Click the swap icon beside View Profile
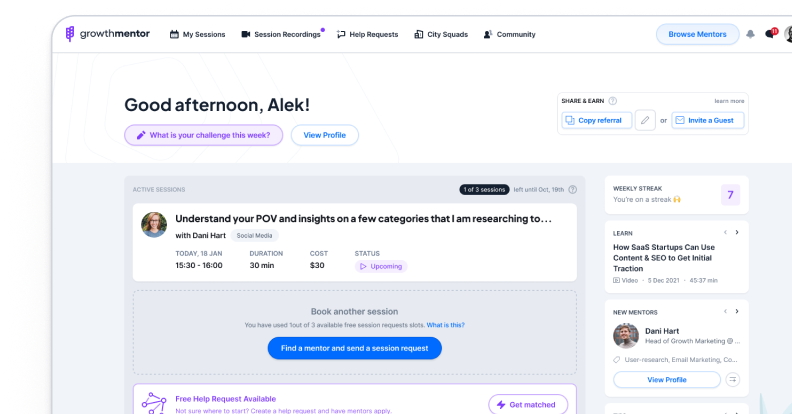The height and width of the screenshot is (414, 792). tap(732, 379)
